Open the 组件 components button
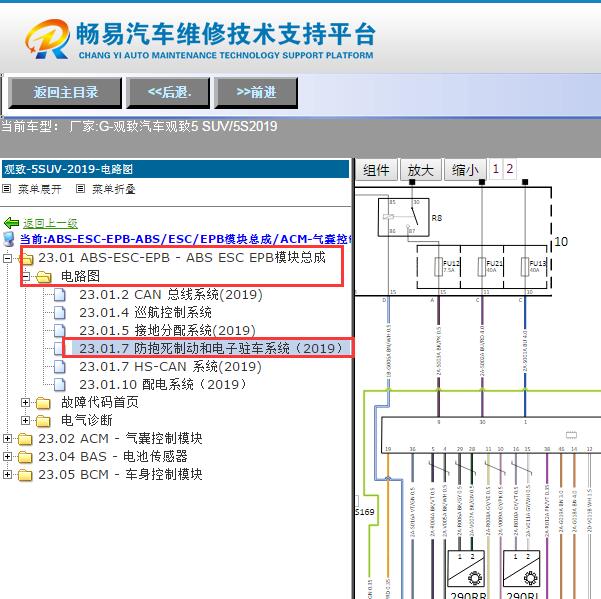The width and height of the screenshot is (601, 599). (x=376, y=169)
